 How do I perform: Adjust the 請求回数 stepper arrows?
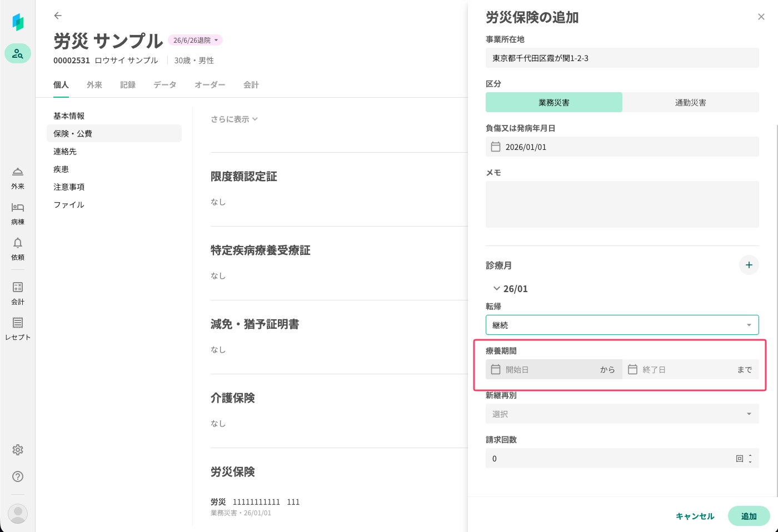[x=750, y=459]
